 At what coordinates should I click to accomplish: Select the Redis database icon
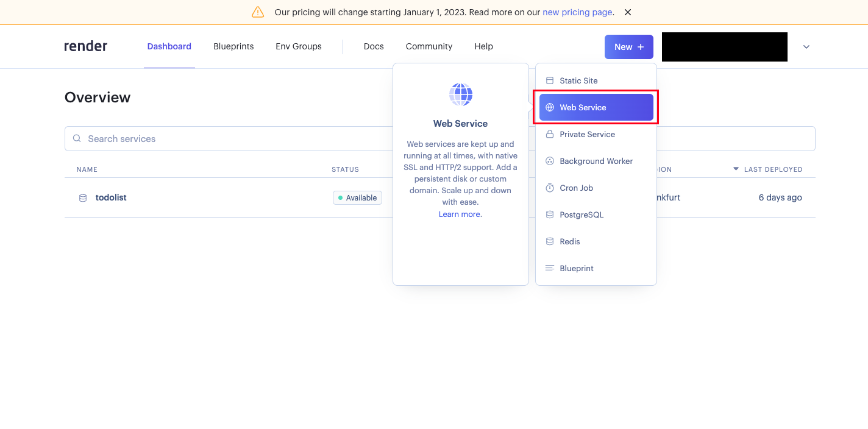[x=550, y=241]
